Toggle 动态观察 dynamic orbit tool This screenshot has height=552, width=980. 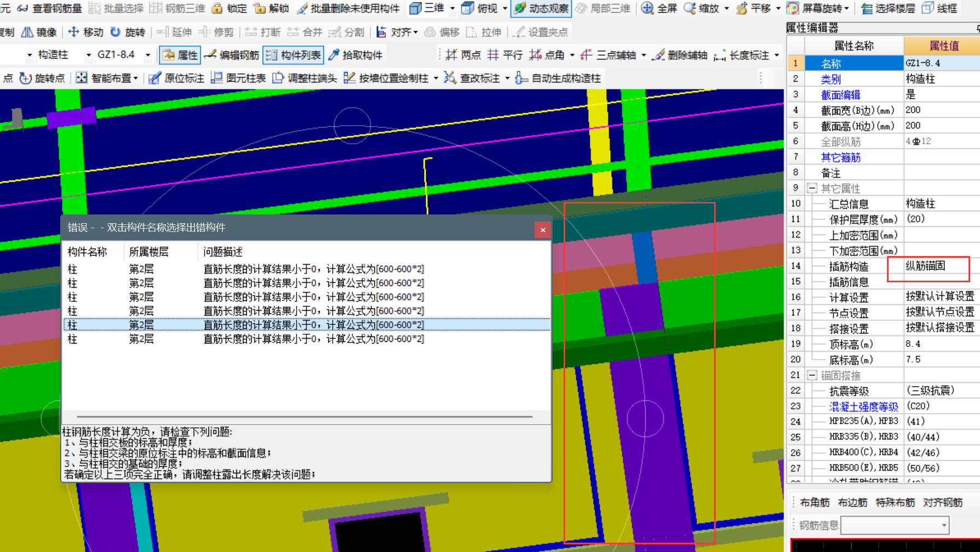coord(541,8)
